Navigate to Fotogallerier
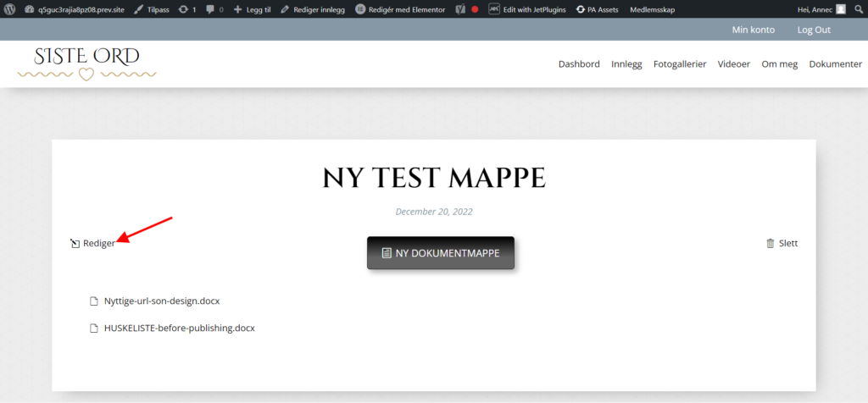 tap(680, 64)
